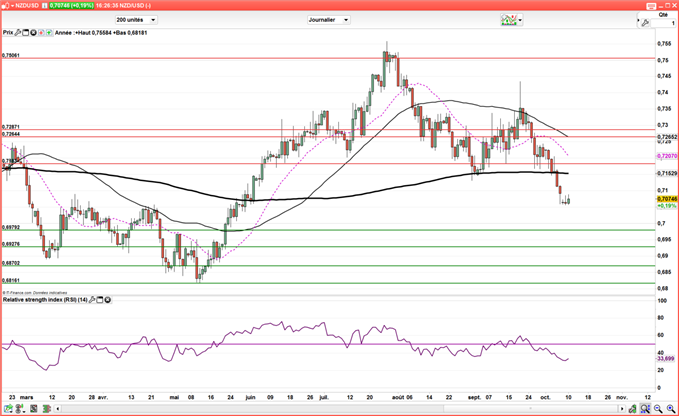
Task: Click the current price tag 0,70746 on the price axis
Action: 667,199
